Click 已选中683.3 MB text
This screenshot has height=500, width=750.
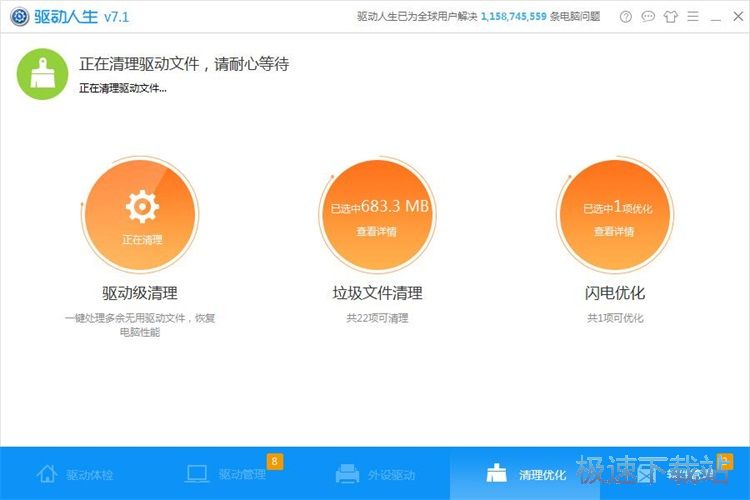tap(380, 207)
